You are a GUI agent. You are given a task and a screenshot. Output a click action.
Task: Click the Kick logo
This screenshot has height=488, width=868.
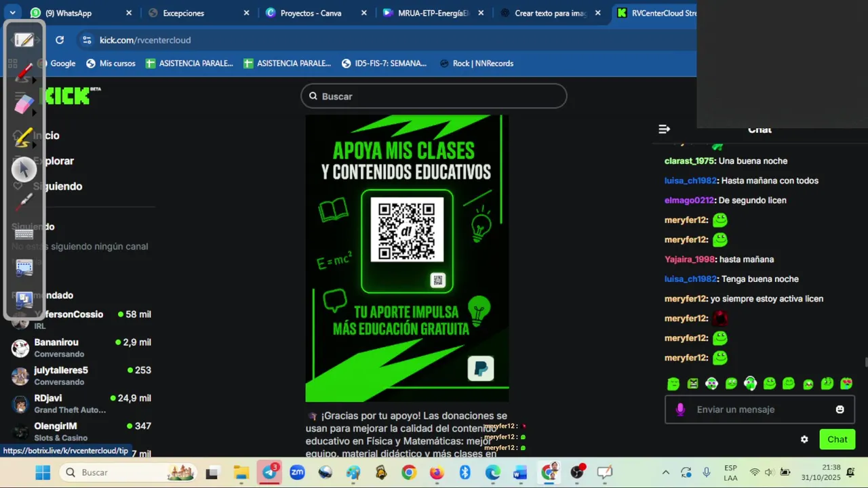[x=68, y=96]
